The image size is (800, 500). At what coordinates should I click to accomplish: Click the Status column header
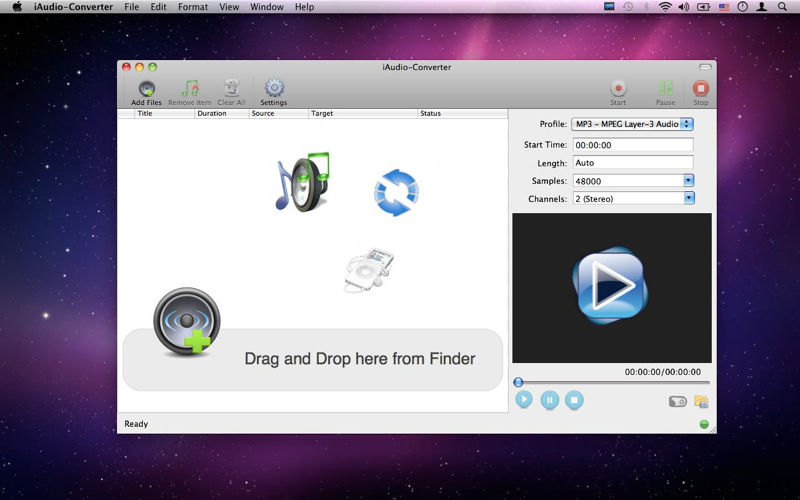pos(462,113)
